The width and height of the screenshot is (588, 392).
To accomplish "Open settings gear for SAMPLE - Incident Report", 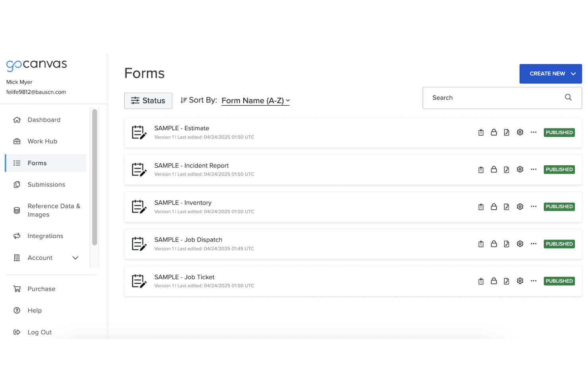I will 520,169.
